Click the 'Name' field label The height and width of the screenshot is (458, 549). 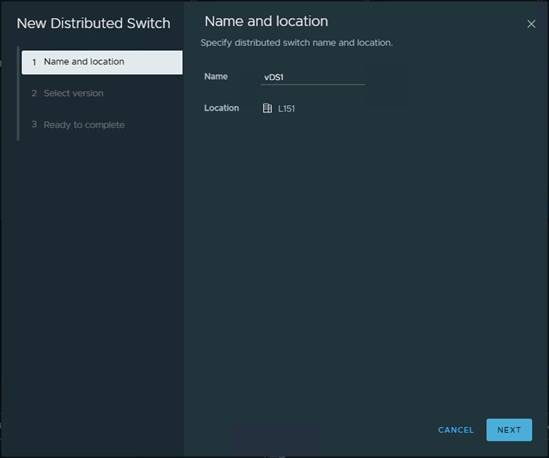click(216, 76)
